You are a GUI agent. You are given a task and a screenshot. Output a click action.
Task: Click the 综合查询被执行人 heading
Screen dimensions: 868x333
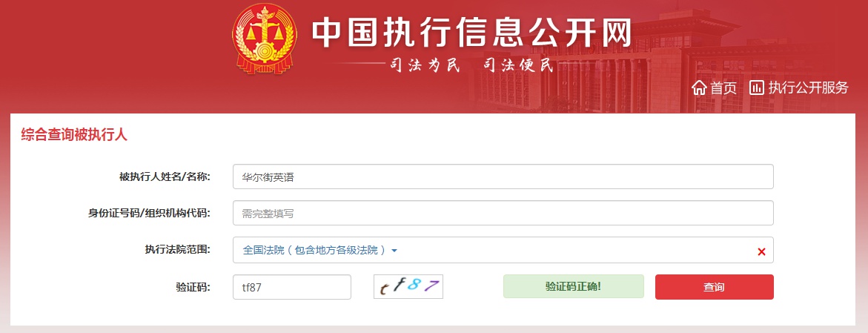(x=74, y=135)
